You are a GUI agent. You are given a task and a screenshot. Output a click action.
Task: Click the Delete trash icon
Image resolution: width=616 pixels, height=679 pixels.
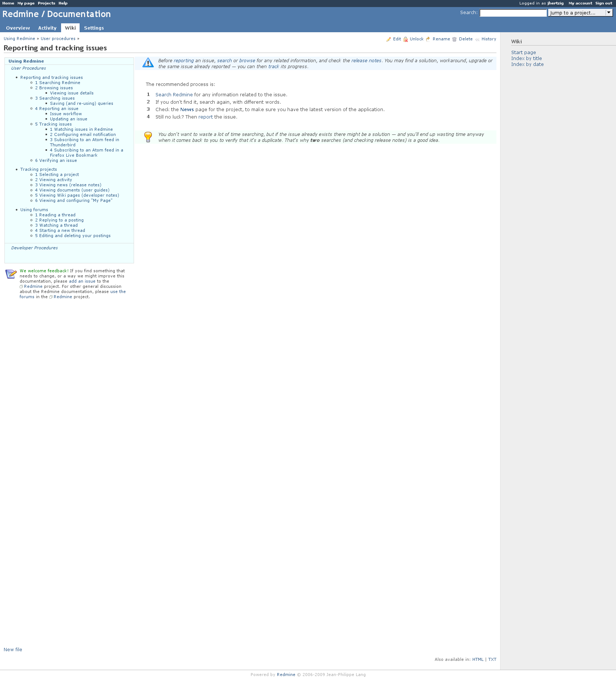coord(454,39)
